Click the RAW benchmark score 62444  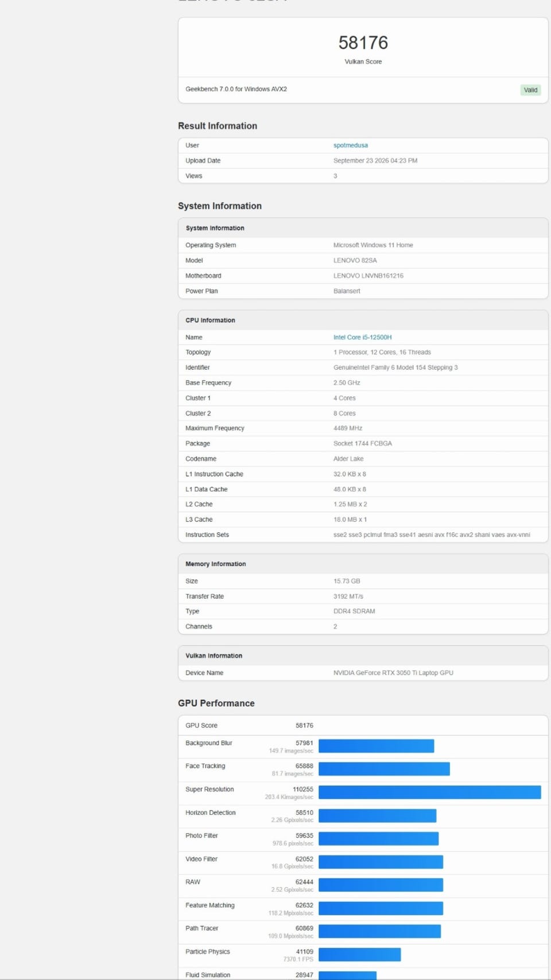[x=304, y=882]
